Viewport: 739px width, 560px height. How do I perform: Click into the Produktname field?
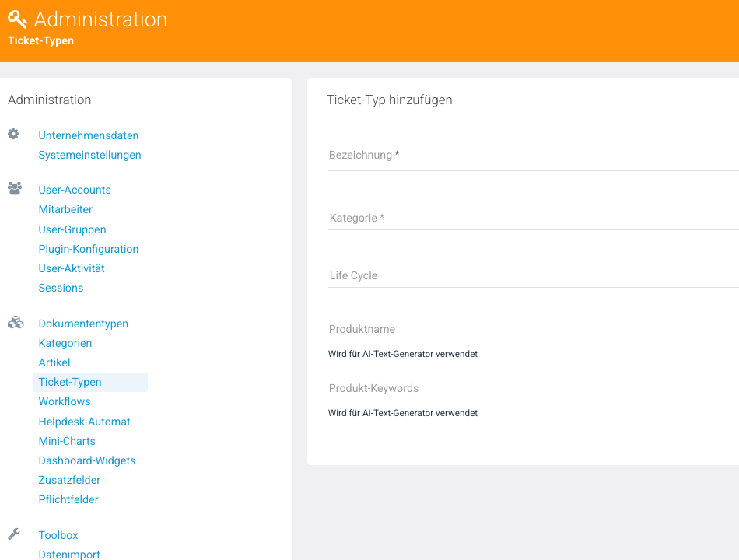(534, 330)
